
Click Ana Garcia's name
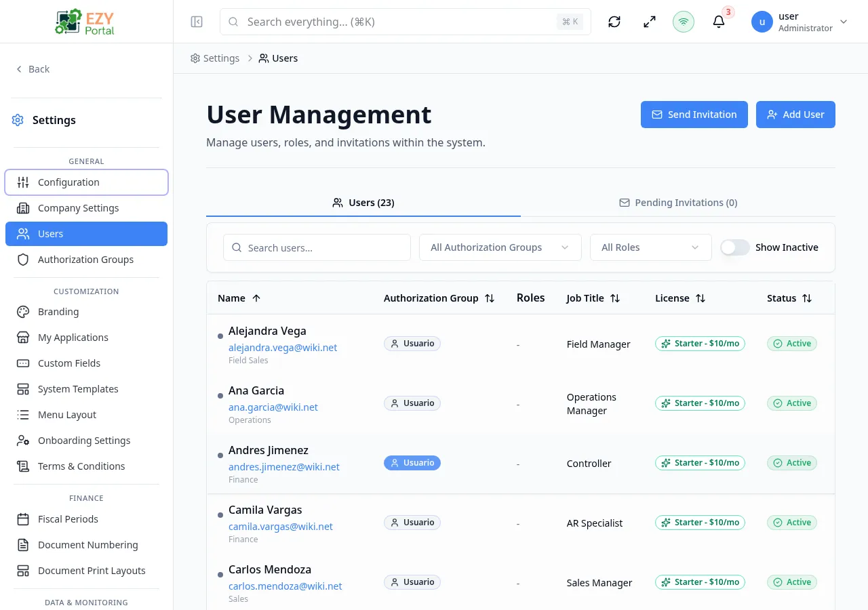[256, 390]
